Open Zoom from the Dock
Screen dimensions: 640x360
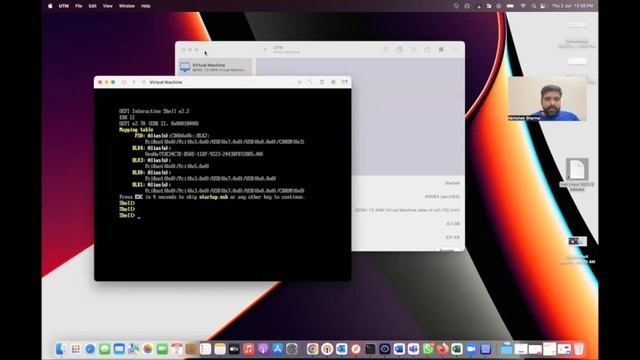[471, 349]
